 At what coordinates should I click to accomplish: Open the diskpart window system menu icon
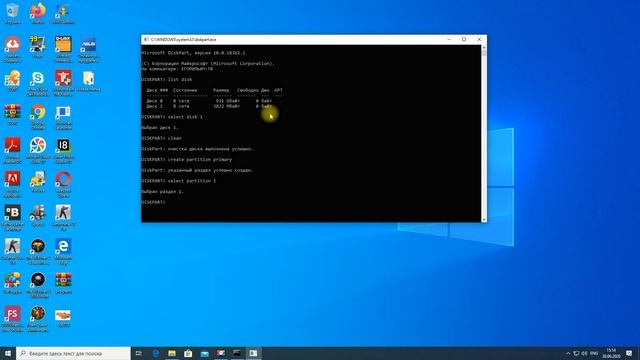coord(146,40)
